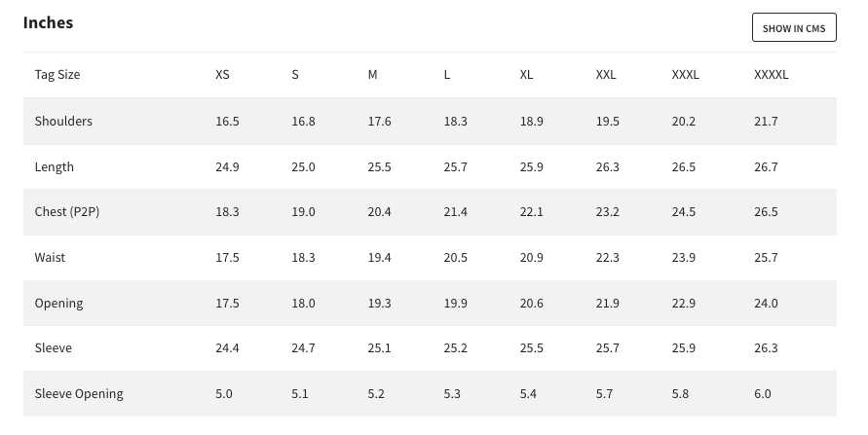The width and height of the screenshot is (868, 435).
Task: Select the 6.0 sleeve opening value
Action: (x=762, y=393)
